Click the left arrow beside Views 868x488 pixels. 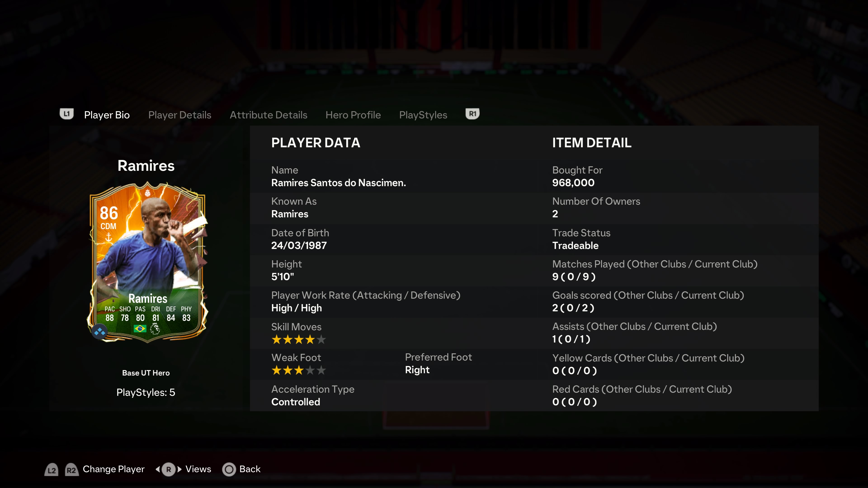[x=158, y=469]
